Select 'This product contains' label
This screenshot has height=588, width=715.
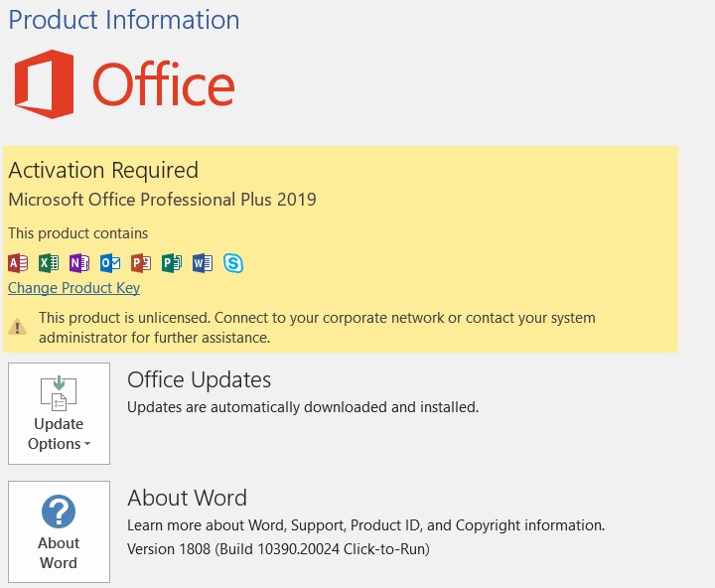tap(78, 233)
